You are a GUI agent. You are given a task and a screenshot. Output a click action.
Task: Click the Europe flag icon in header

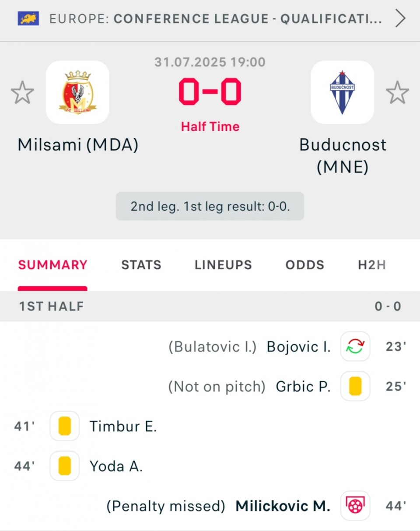[x=28, y=18]
